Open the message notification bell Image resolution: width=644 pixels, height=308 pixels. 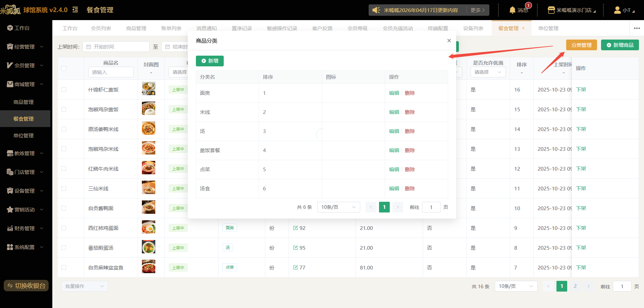point(513,10)
